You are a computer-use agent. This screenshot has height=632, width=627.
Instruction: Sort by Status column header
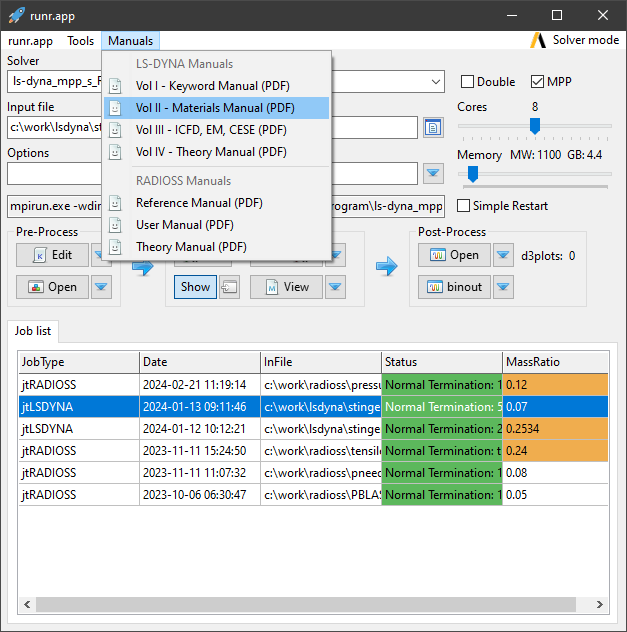click(x=442, y=362)
